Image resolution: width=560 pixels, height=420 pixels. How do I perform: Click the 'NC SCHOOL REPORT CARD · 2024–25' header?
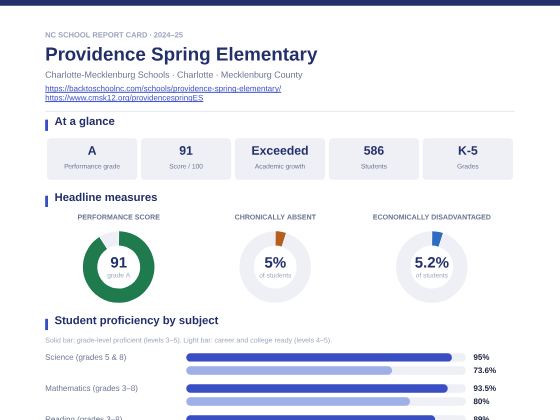[114, 35]
